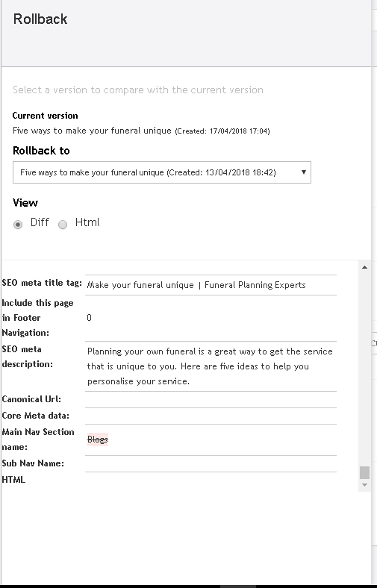Click the Rollback panel heading
The width and height of the screenshot is (377, 588).
click(40, 19)
